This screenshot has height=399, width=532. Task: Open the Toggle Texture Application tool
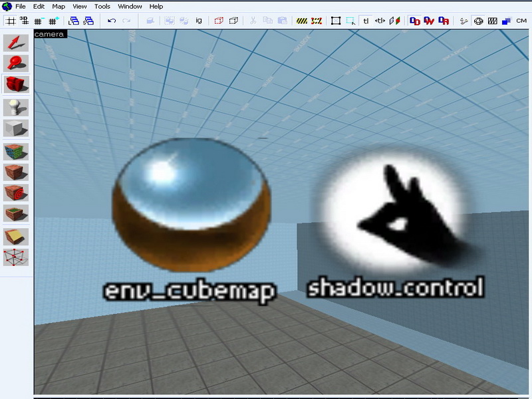click(16, 152)
